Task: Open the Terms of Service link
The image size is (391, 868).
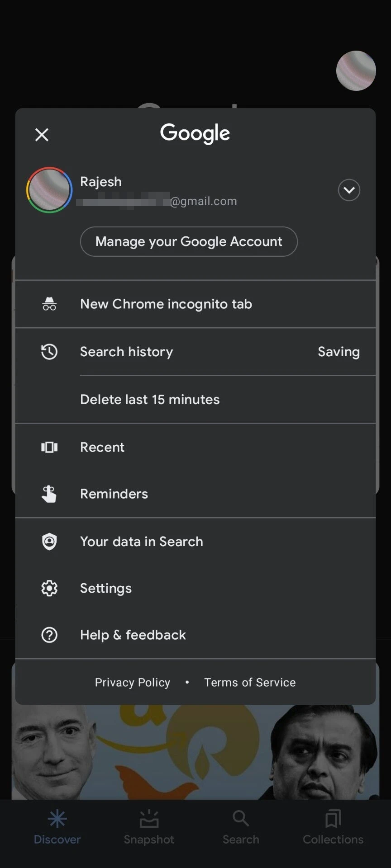Action: (250, 682)
